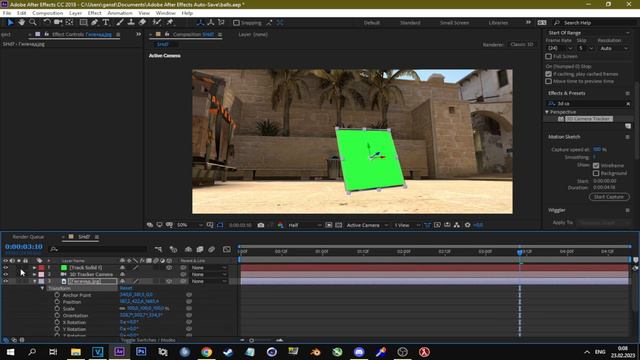Hide the Track Solid 1 layer
Viewport: 640px width, 360px height.
(6, 268)
